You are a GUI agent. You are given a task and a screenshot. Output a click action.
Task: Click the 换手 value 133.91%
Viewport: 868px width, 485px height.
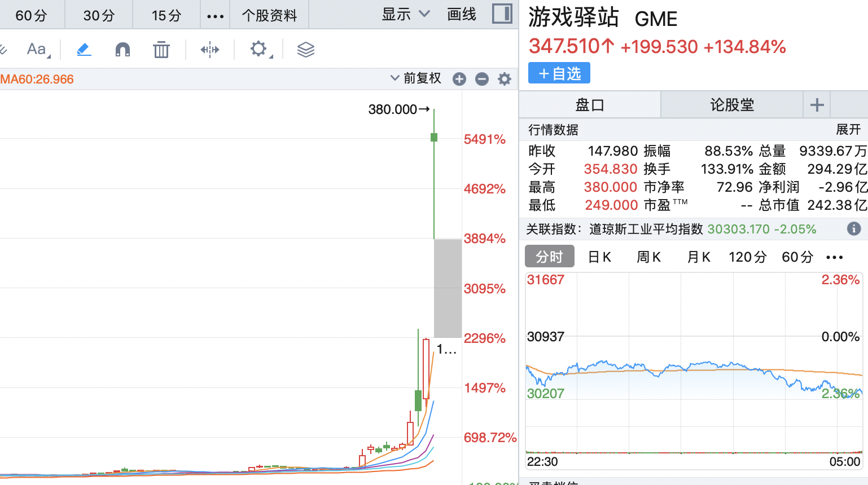[x=727, y=169]
